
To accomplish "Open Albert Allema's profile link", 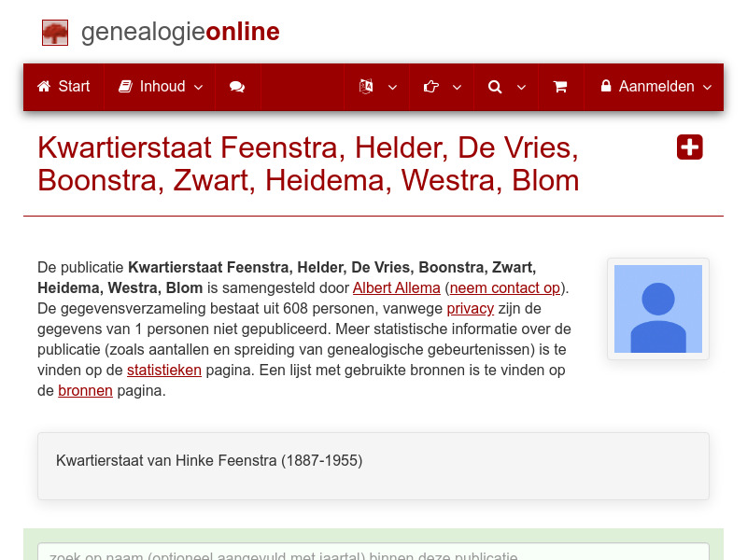I will pyautogui.click(x=395, y=287).
